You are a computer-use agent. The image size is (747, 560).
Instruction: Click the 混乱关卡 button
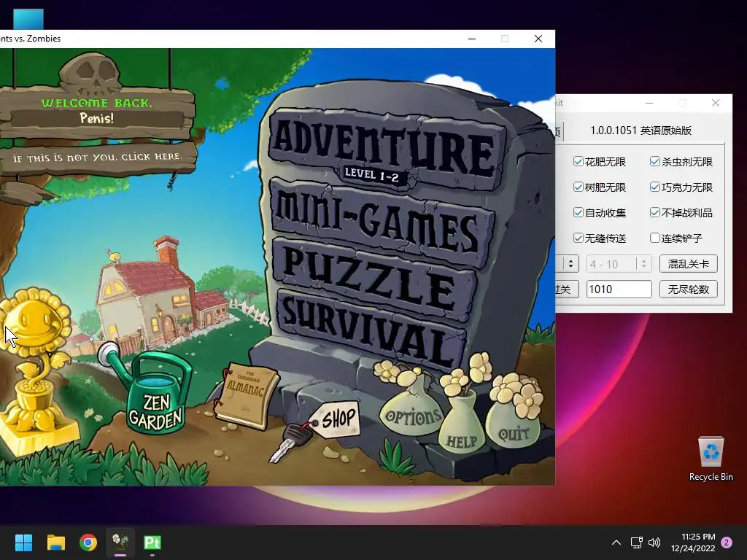point(689,264)
